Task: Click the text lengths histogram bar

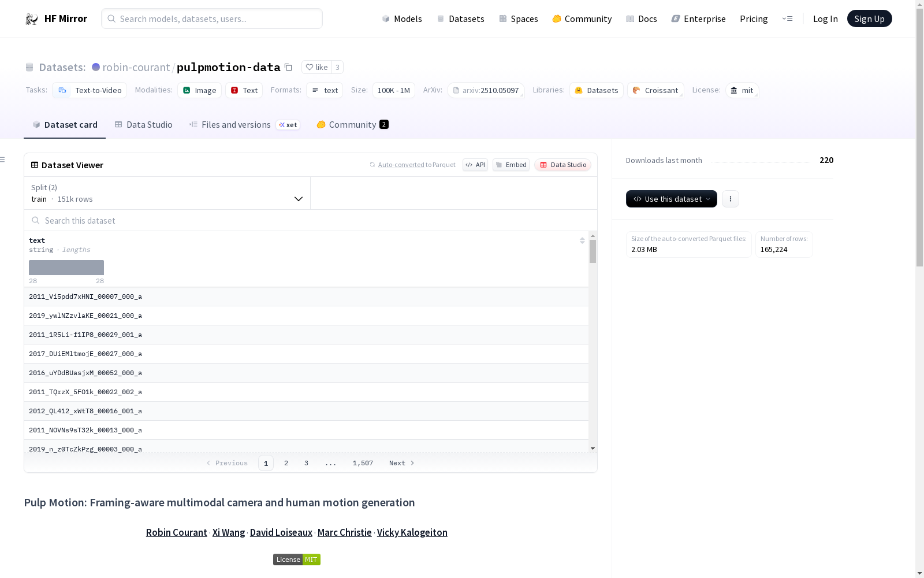Action: point(66,268)
